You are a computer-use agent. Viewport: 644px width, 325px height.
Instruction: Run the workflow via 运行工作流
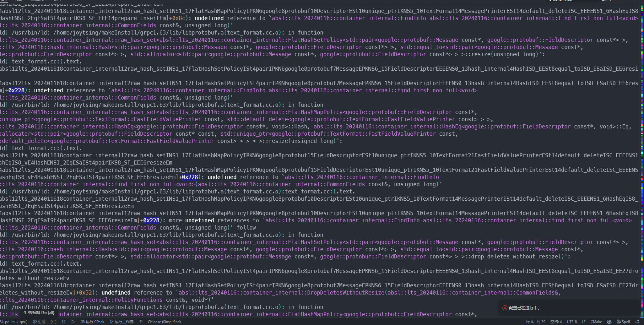point(122,322)
